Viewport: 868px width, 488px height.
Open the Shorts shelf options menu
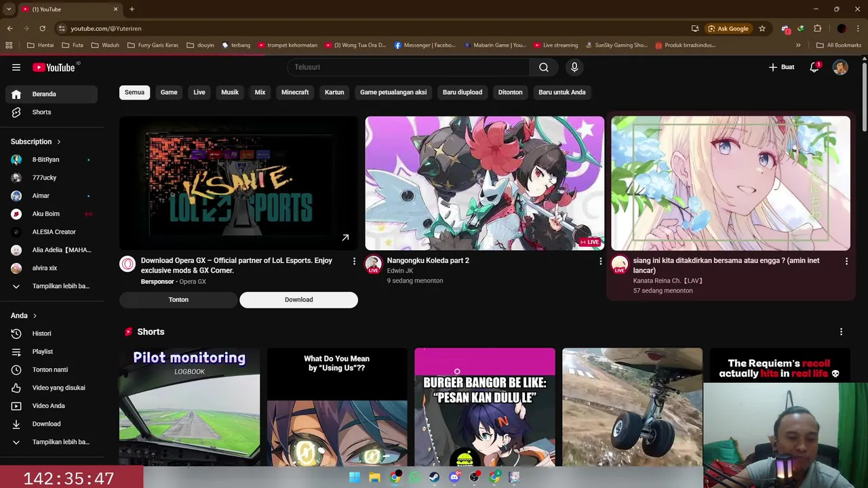coord(841,332)
